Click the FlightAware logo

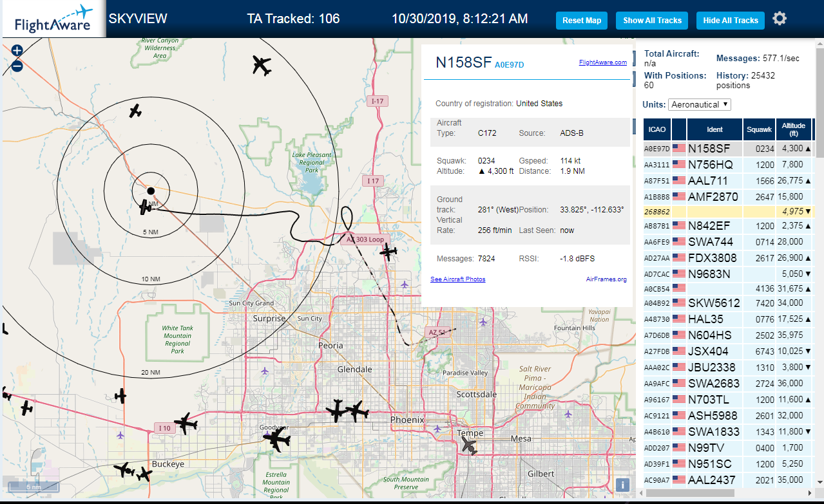point(53,19)
